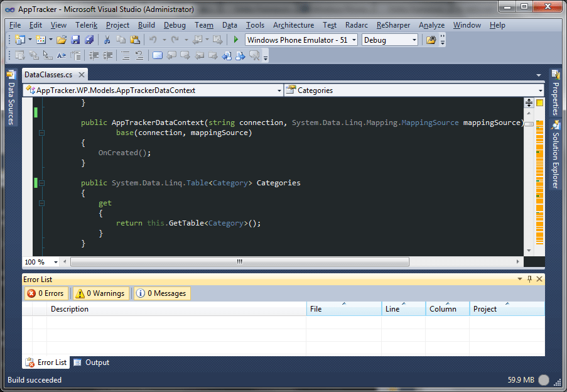Start debugging with the green play icon
The height and width of the screenshot is (392, 567).
tap(235, 40)
